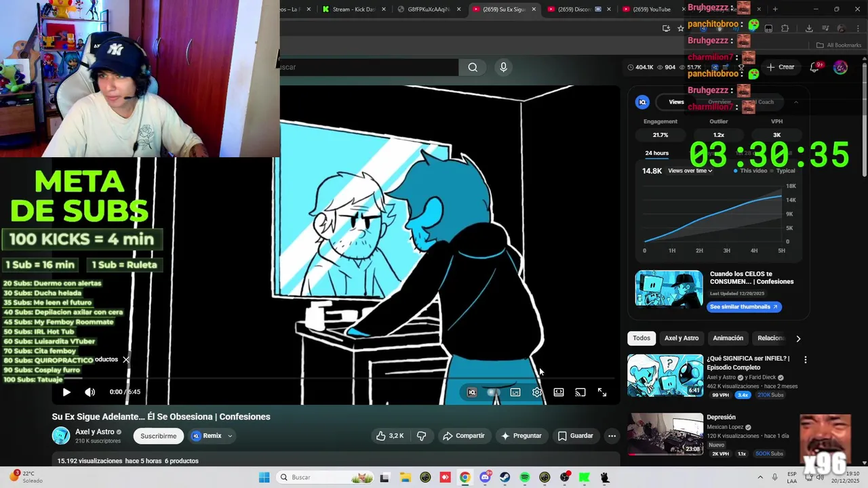Screen dimensions: 868x488
Task: Toggle subtitles in the video player
Action: (515, 392)
